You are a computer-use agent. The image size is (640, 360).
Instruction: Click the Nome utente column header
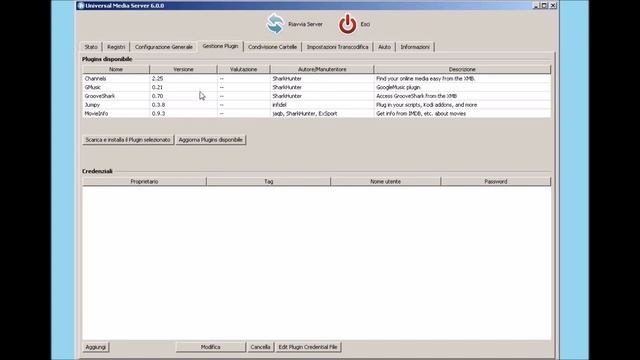tap(385, 181)
